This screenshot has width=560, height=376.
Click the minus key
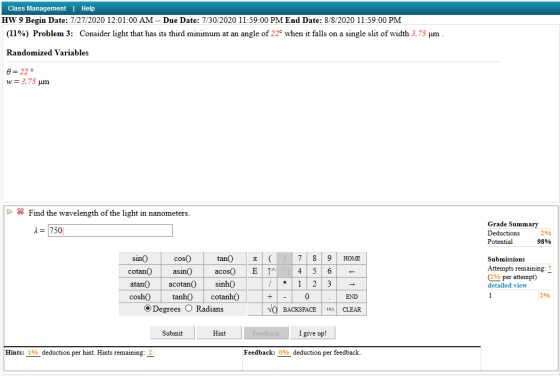[285, 296]
